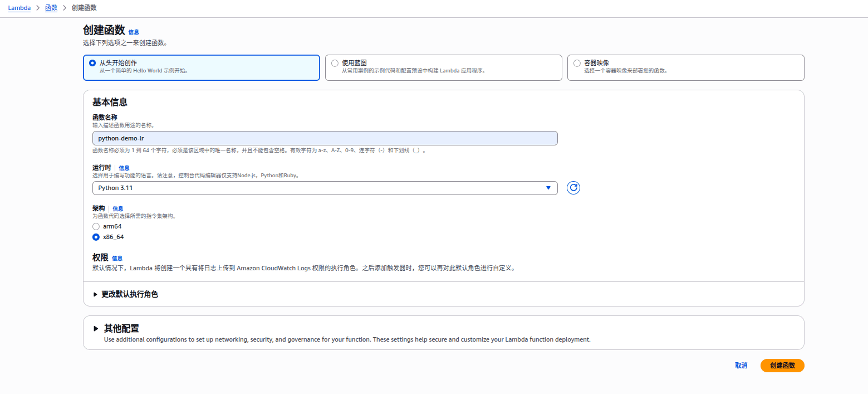Click the 创建函数 orange button
Image resolution: width=868 pixels, height=394 pixels.
(782, 366)
